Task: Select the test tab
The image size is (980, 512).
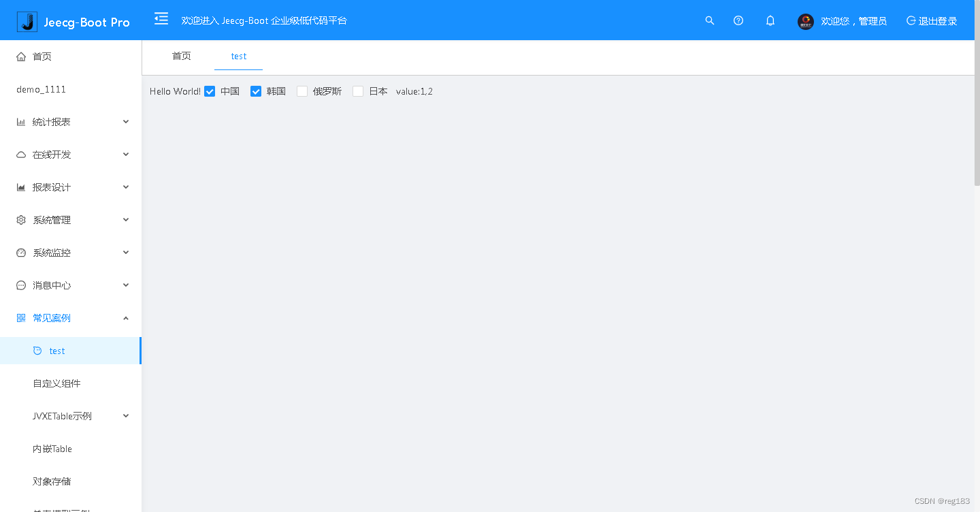Action: (238, 57)
